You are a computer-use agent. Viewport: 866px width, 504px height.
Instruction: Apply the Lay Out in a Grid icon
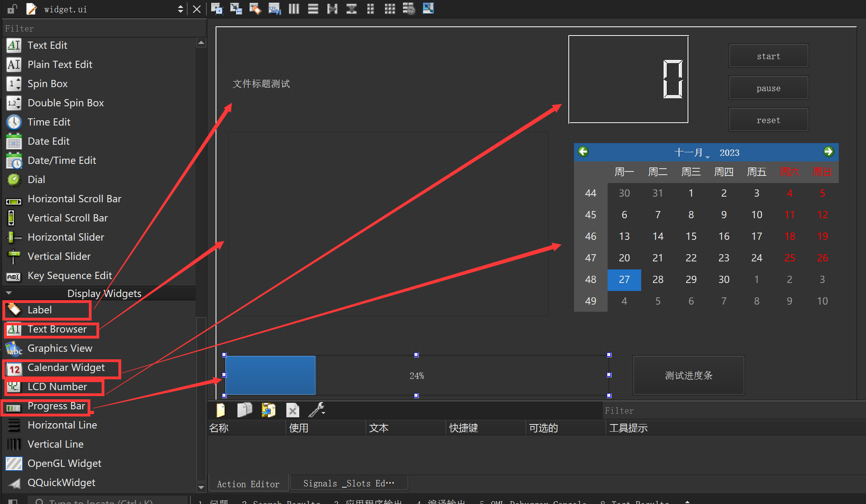click(390, 8)
